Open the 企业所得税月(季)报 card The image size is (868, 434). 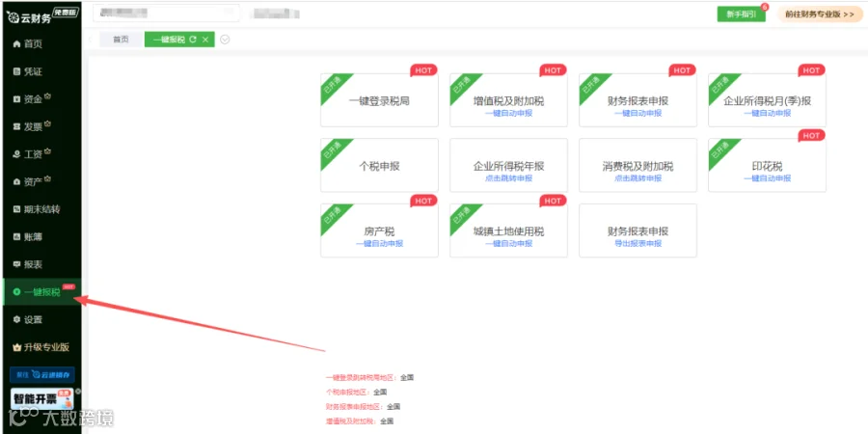tap(768, 100)
